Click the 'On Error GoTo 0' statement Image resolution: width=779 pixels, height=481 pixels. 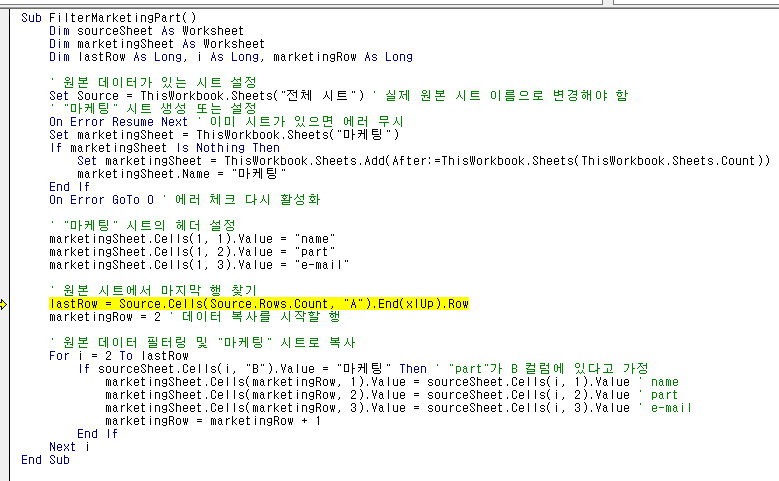point(101,200)
